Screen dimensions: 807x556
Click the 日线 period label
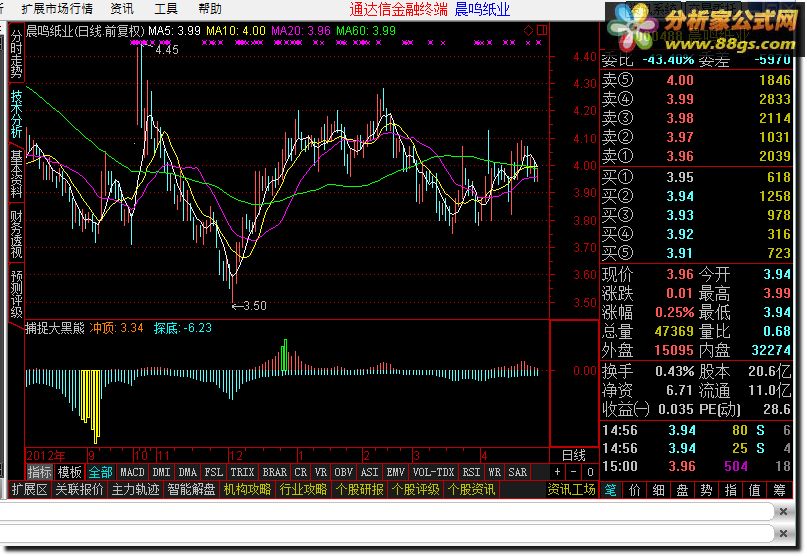(573, 456)
